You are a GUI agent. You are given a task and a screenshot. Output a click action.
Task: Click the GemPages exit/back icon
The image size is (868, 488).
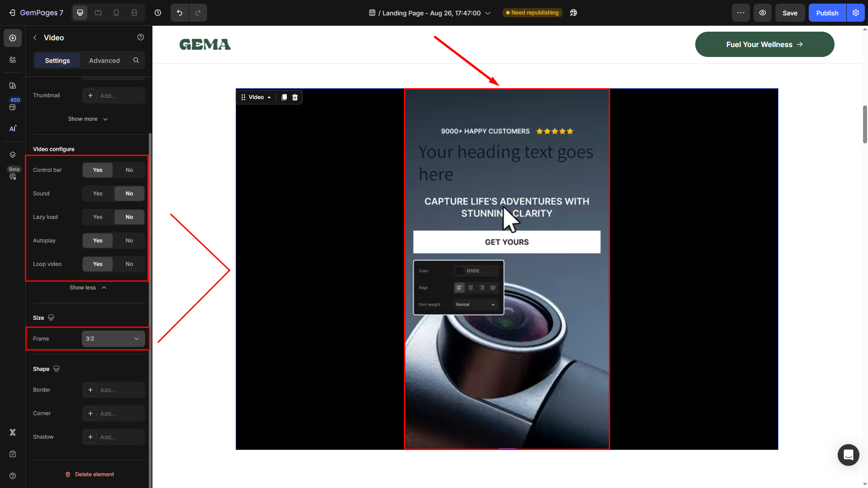[12, 13]
